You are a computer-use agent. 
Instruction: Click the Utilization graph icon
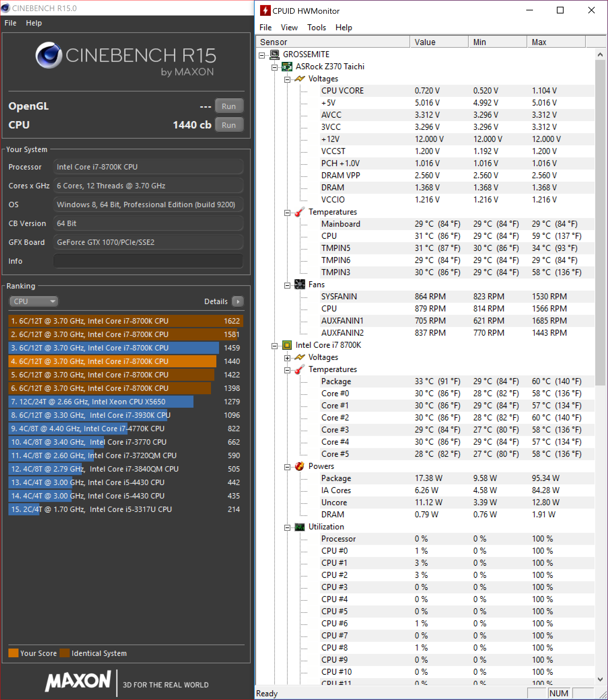click(299, 527)
